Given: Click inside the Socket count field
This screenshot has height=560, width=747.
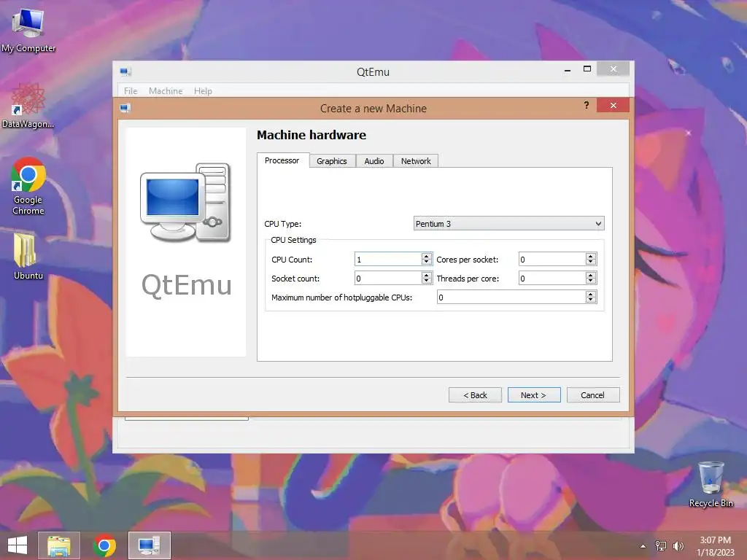Looking at the screenshot, I should pyautogui.click(x=388, y=278).
